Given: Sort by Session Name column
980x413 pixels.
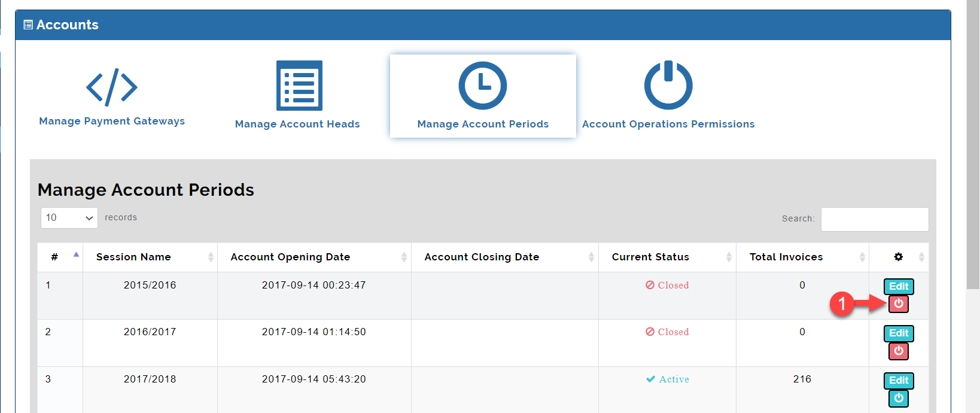Looking at the screenshot, I should (x=150, y=257).
